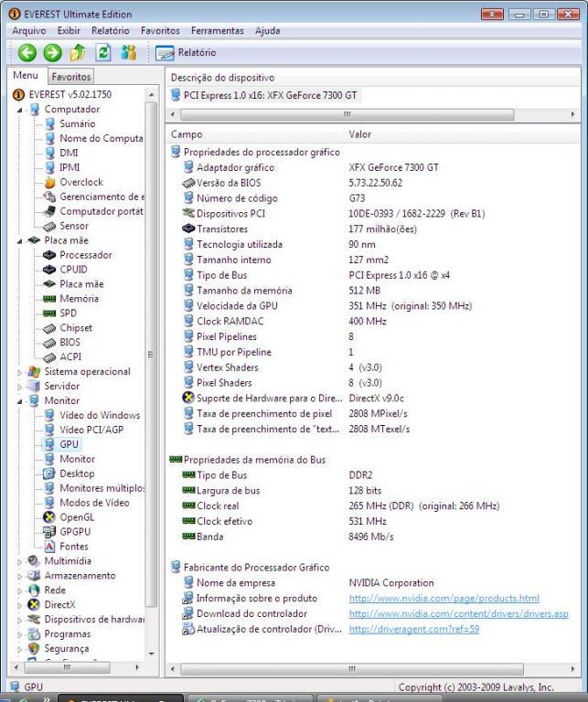This screenshot has width=588, height=702.
Task: Click the Memória RAM stick icon
Action: pos(49,299)
